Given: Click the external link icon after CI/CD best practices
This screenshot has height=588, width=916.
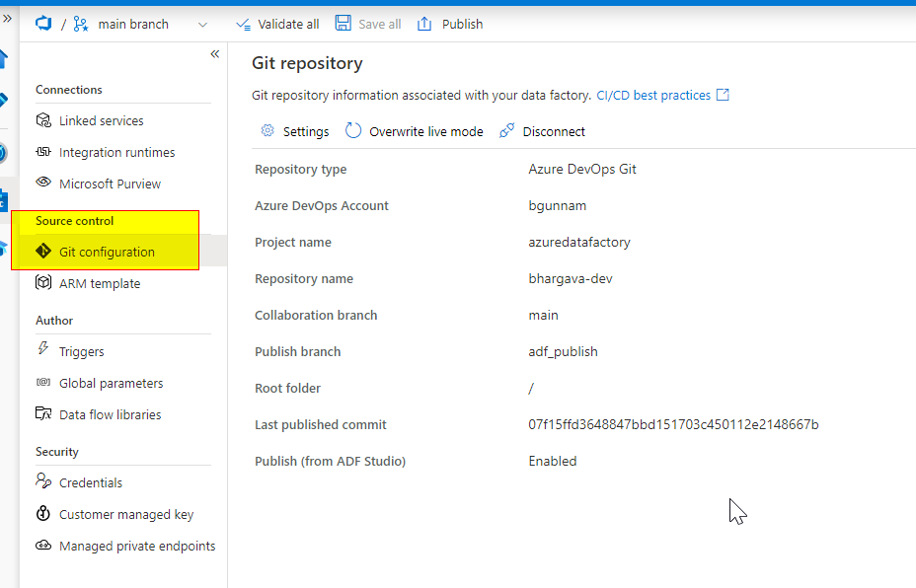Looking at the screenshot, I should (x=723, y=95).
